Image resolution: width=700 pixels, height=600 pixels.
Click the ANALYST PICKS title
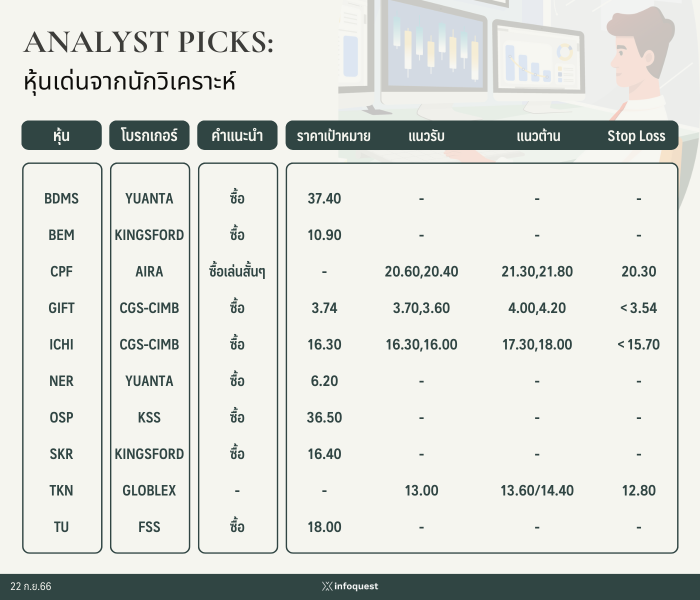click(x=149, y=42)
